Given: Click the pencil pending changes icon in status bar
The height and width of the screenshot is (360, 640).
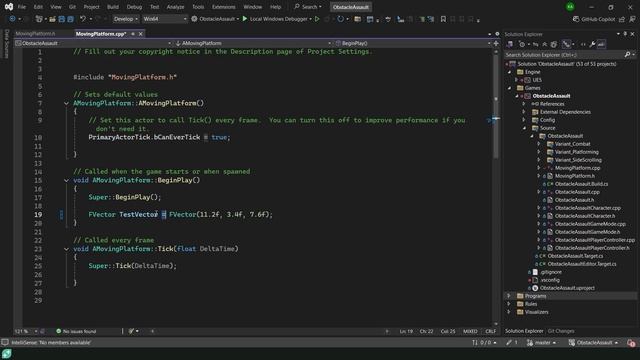Looking at the screenshot, I should [x=509, y=342].
